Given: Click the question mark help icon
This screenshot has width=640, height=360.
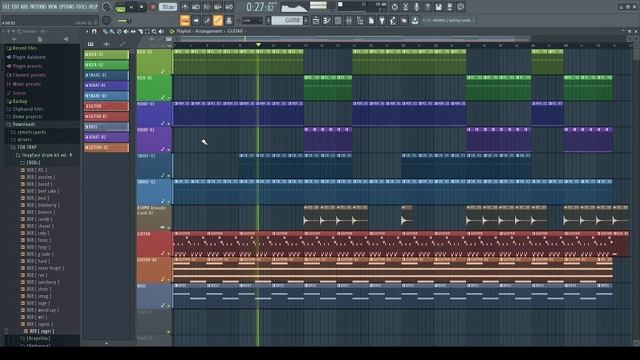Looking at the screenshot, I should click(427, 7).
